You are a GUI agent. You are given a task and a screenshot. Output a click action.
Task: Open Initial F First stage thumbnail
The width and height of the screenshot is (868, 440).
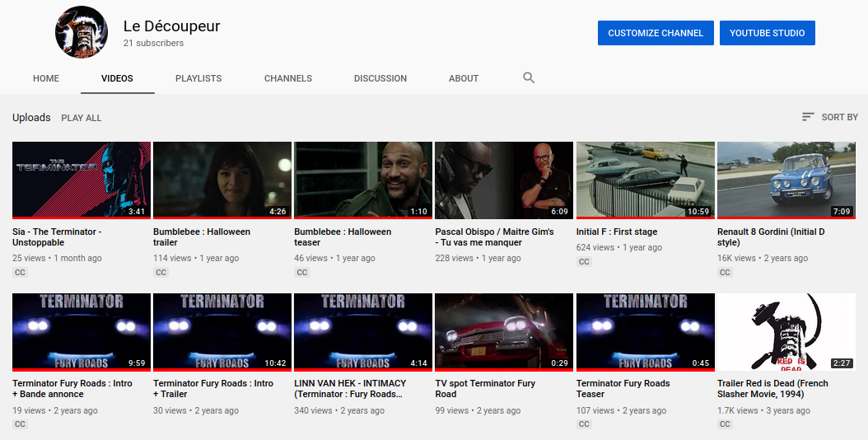pyautogui.click(x=645, y=180)
